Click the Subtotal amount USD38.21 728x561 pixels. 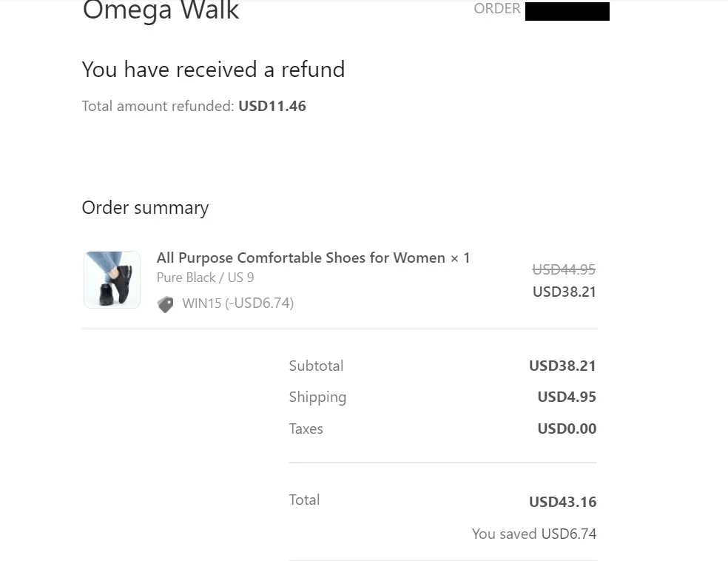click(562, 366)
